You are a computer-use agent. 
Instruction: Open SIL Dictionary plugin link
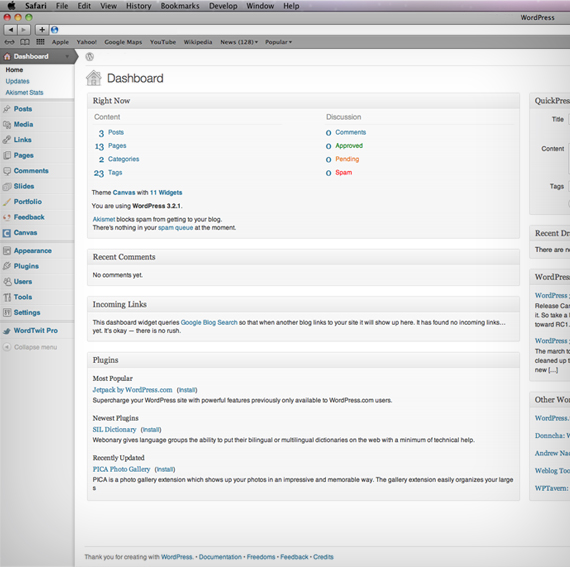click(x=114, y=430)
